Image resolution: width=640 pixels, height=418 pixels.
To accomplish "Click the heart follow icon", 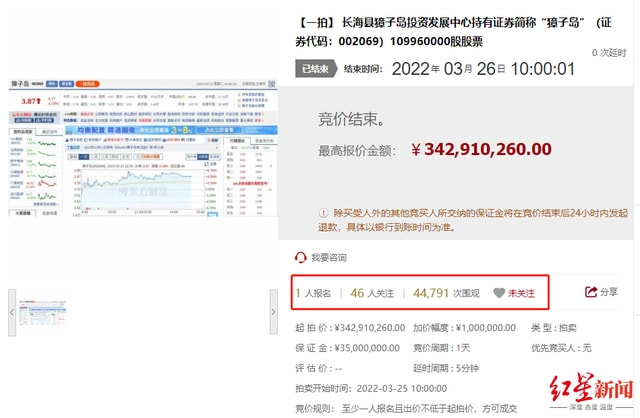I will click(x=499, y=293).
